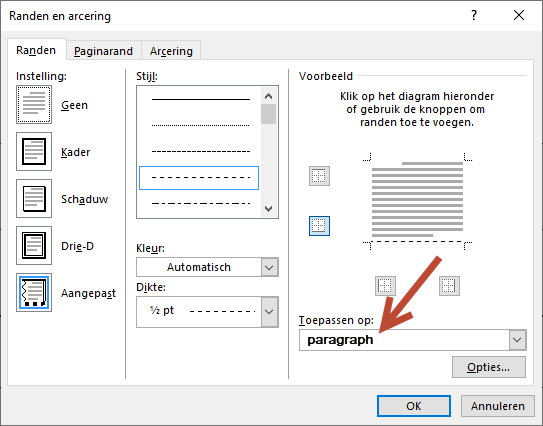Select the solid line style

tap(201, 99)
